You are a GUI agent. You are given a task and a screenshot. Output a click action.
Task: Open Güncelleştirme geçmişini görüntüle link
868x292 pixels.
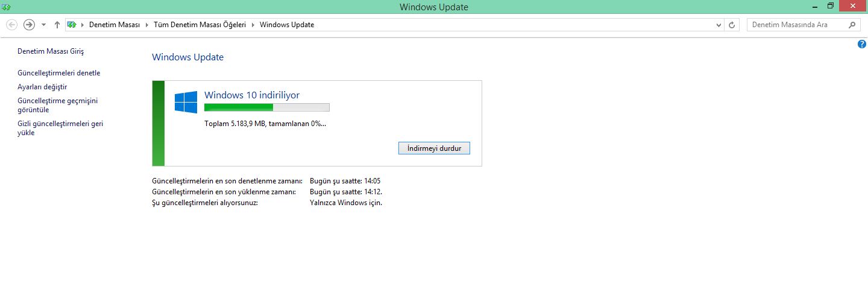click(57, 106)
